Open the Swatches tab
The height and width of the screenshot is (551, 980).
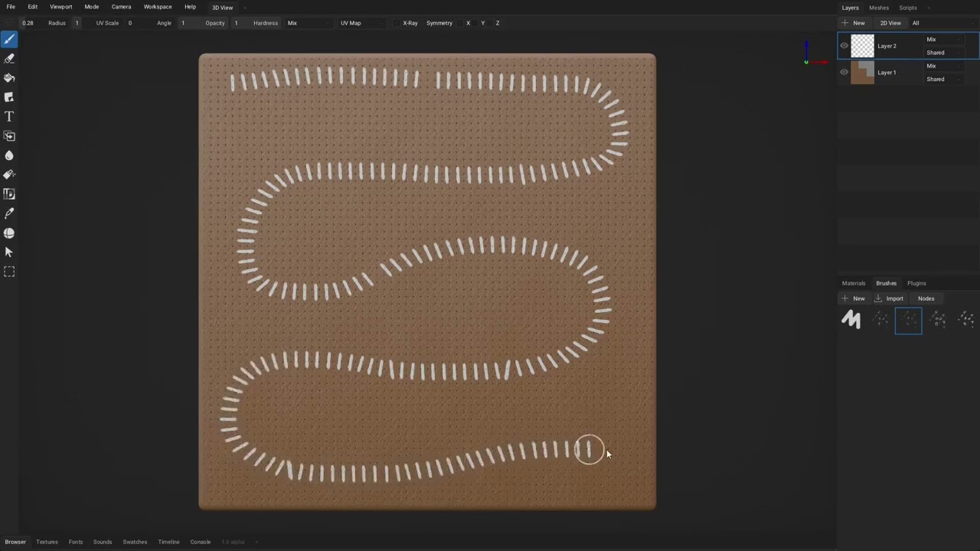tap(135, 542)
